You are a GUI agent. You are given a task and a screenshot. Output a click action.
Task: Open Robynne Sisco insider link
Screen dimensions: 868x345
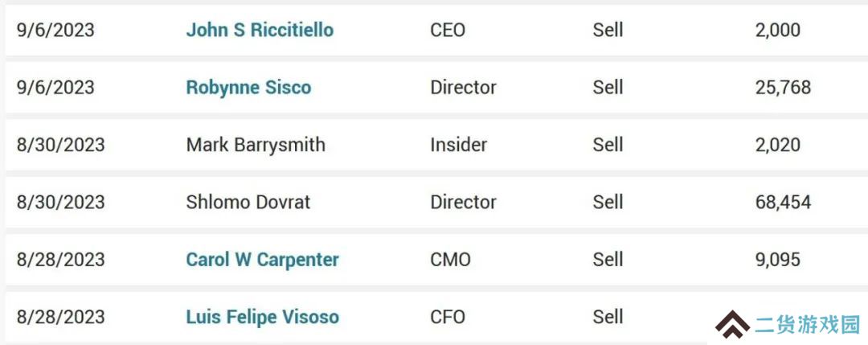point(248,88)
